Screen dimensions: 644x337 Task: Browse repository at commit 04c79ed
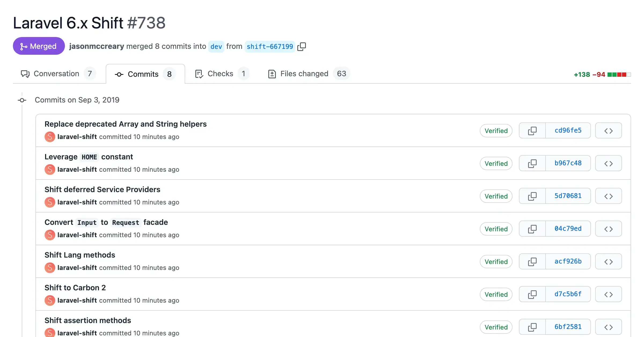pyautogui.click(x=608, y=229)
